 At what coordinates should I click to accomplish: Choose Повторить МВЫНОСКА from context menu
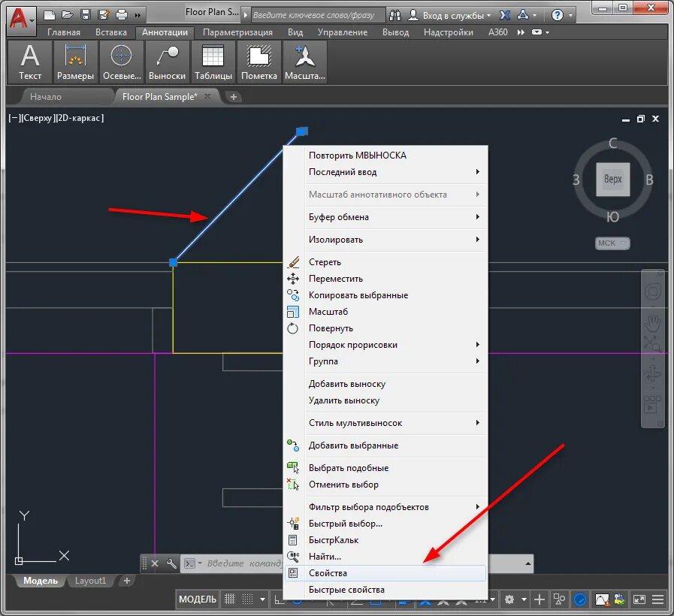pos(385,156)
